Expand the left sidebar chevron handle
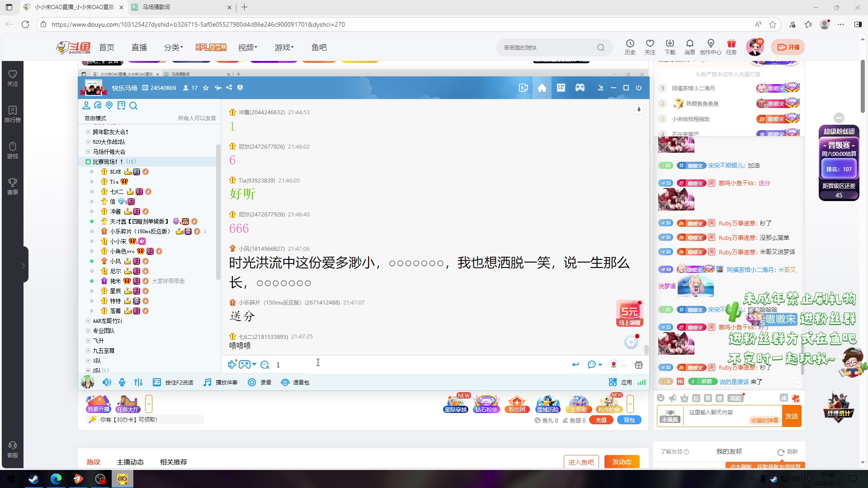The width and height of the screenshot is (868, 488). coord(24,266)
